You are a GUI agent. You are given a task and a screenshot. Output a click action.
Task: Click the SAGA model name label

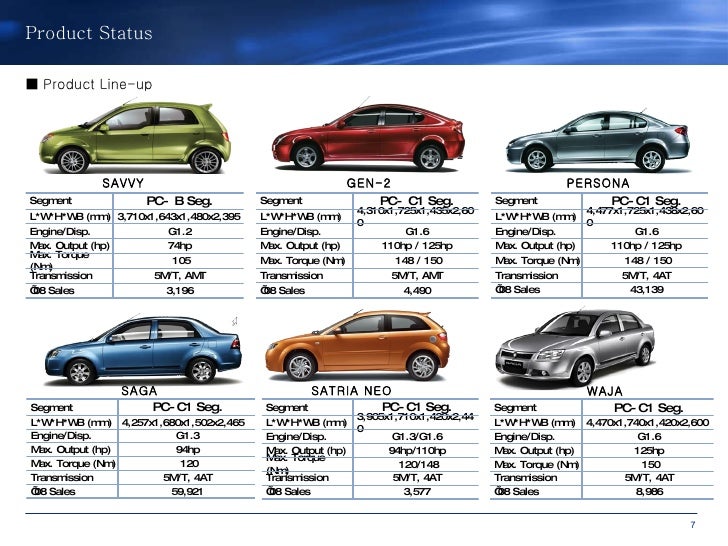point(139,391)
